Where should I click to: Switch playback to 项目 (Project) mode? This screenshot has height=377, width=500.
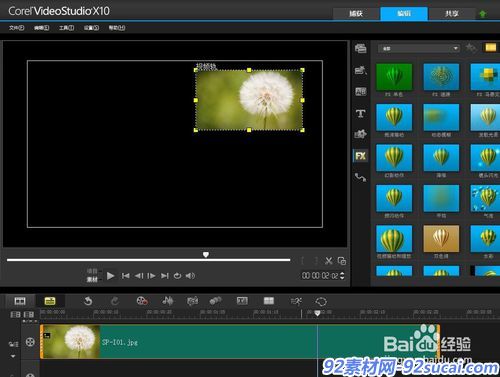tap(92, 271)
